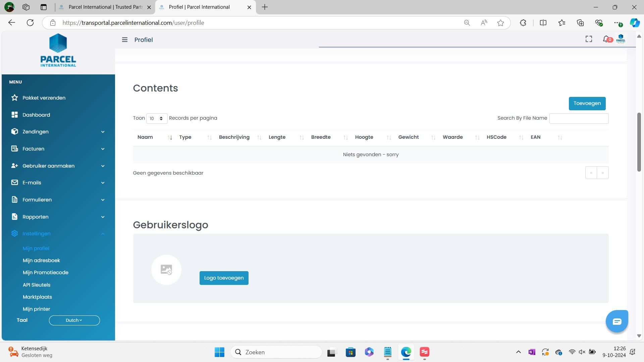Open the chat support bubble
The height and width of the screenshot is (362, 644).
(616, 321)
